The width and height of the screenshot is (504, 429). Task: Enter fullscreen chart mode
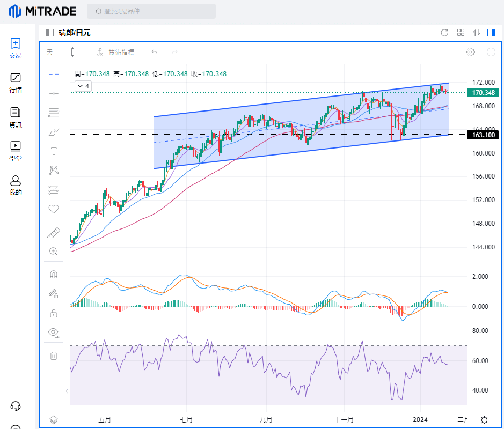tap(491, 52)
